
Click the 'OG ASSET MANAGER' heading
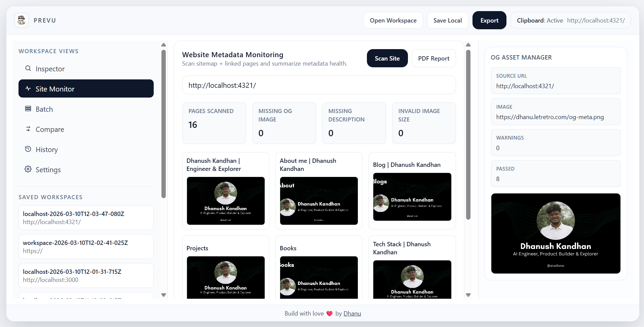[521, 58]
